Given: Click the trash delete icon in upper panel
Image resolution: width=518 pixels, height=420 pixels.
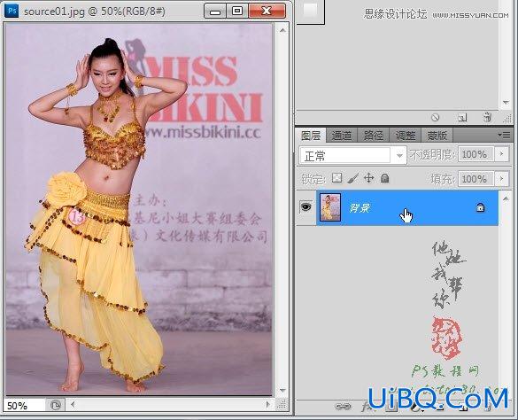Looking at the screenshot, I should pyautogui.click(x=487, y=117).
